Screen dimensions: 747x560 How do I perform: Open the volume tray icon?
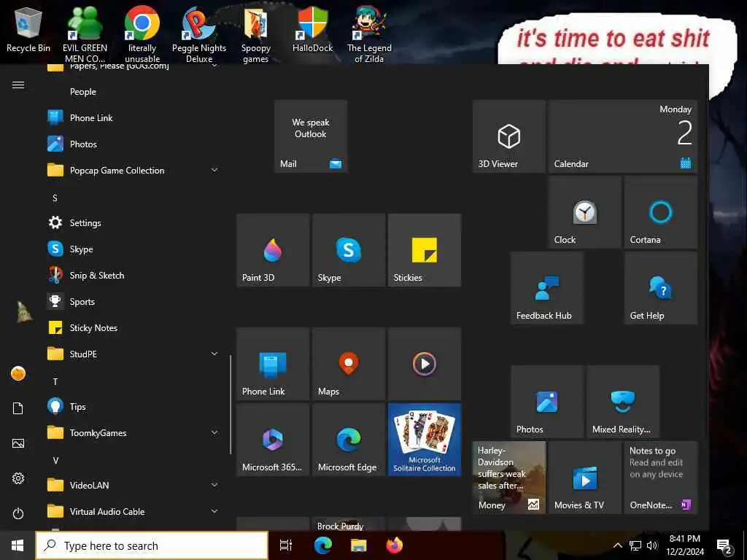tap(652, 545)
